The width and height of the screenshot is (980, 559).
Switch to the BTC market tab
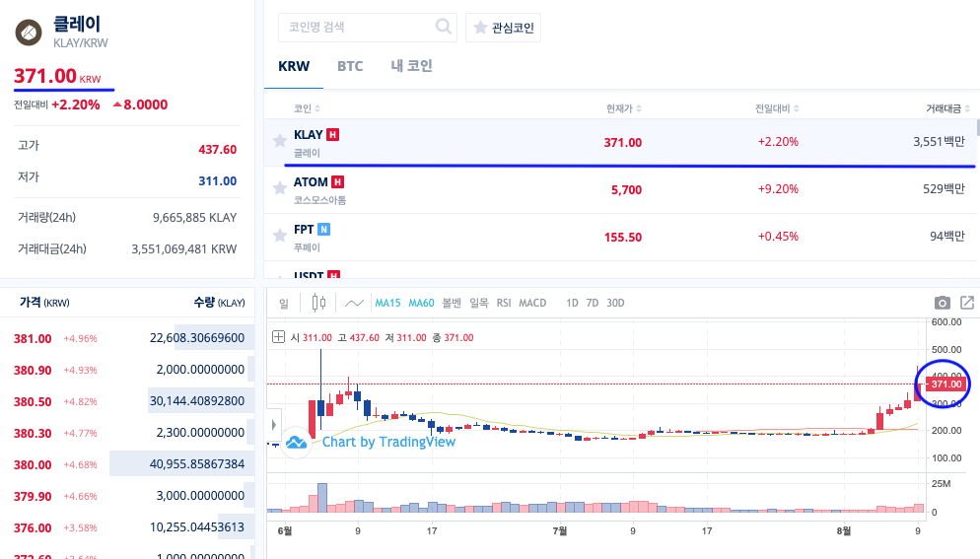350,66
